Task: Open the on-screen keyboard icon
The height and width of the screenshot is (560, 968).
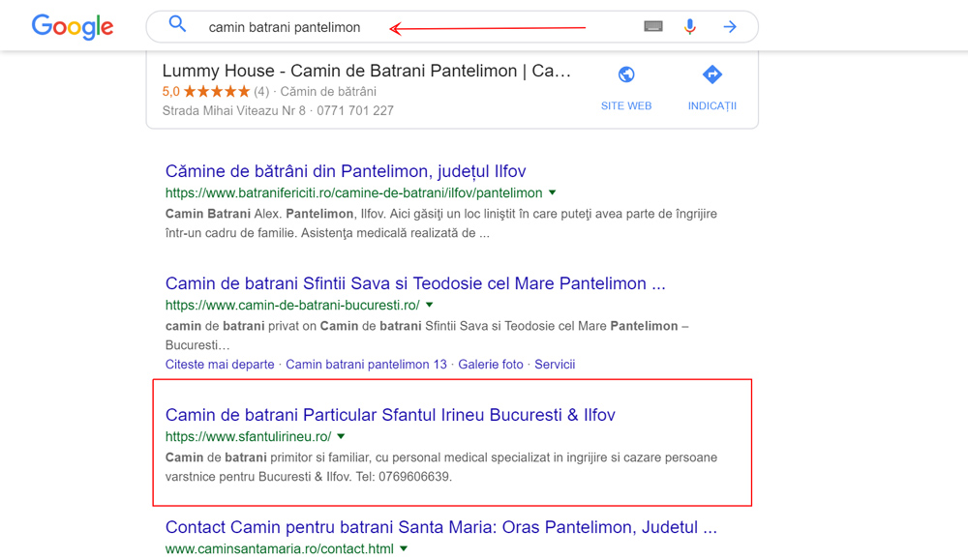Action: click(653, 26)
